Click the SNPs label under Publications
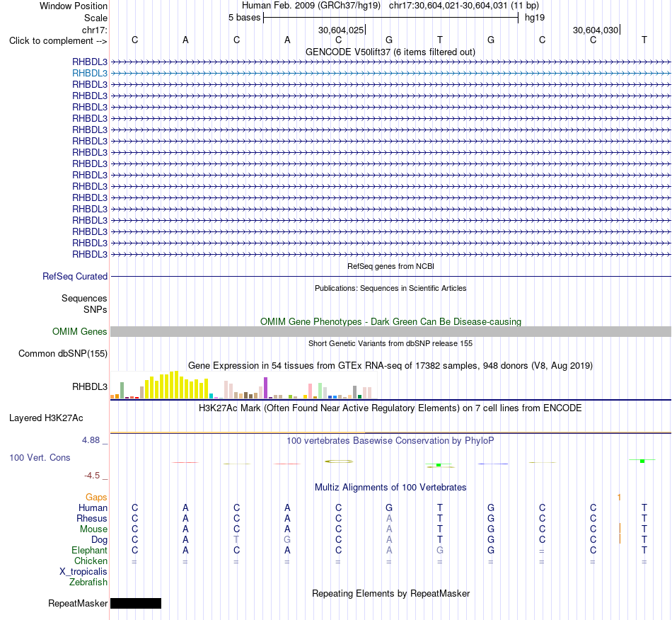This screenshot has height=620, width=672. (x=95, y=309)
